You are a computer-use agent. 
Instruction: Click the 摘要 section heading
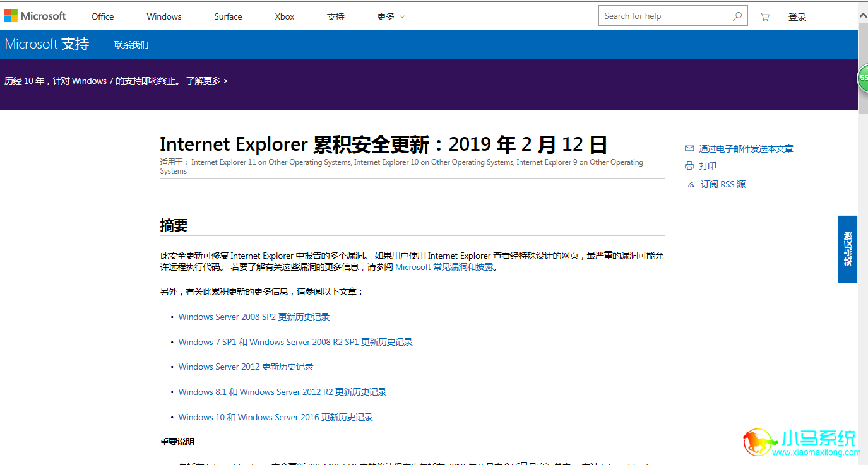174,226
